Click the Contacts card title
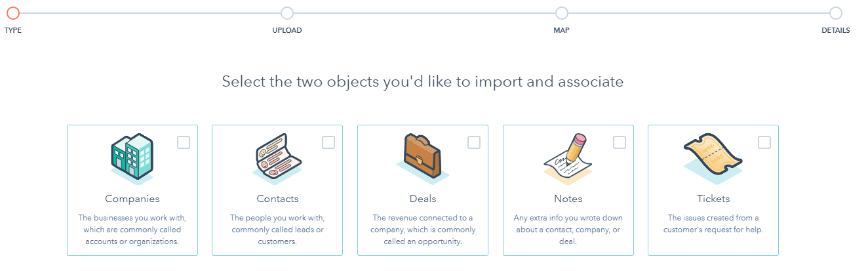Screen dimensions: 868x271 pos(277,199)
